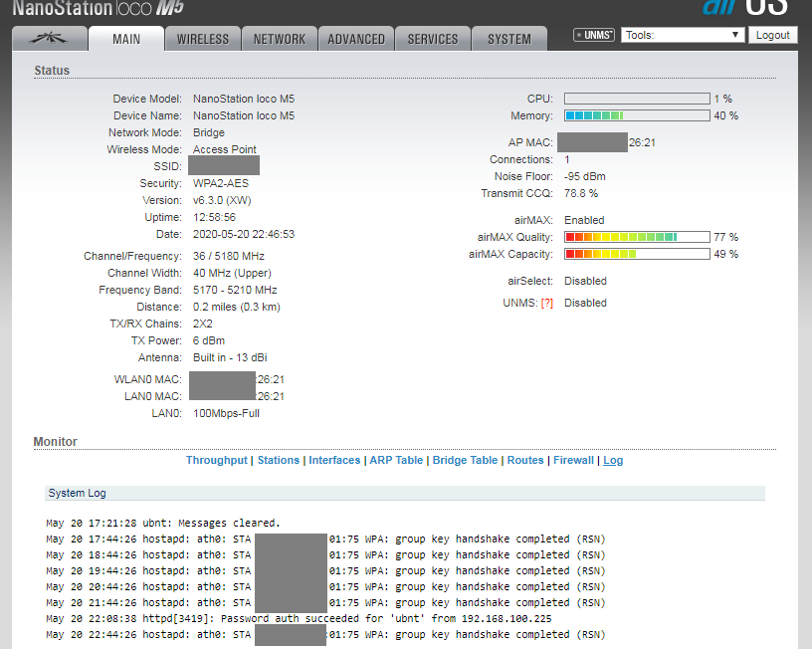This screenshot has width=812, height=649.
Task: Open the Throughput monitor link
Action: point(217,460)
